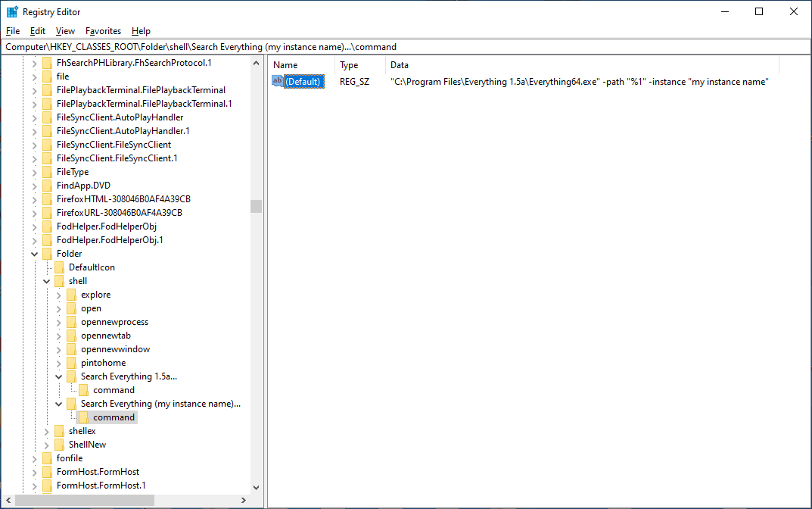Sort values by Type column header
The image size is (812, 509).
coord(360,65)
